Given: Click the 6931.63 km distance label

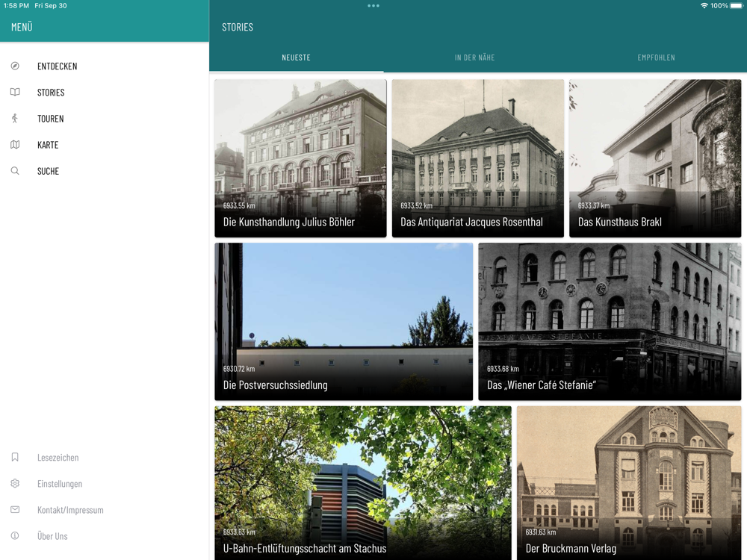Looking at the screenshot, I should tap(541, 532).
